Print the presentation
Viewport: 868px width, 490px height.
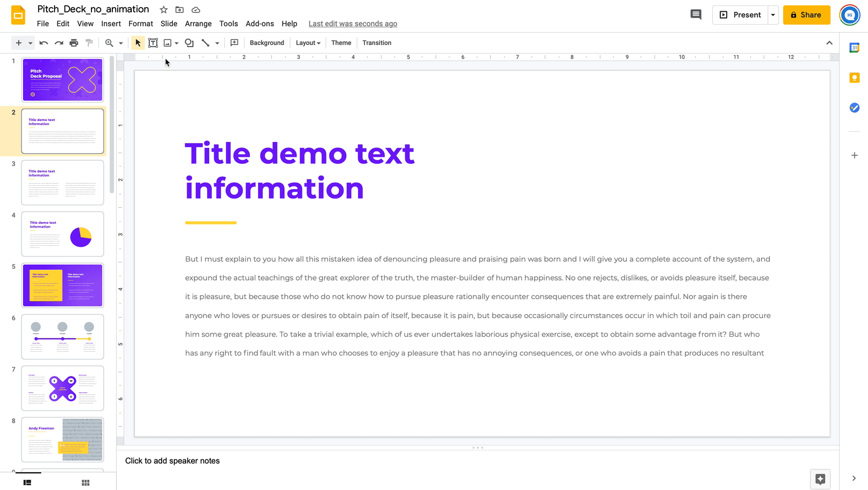point(74,43)
